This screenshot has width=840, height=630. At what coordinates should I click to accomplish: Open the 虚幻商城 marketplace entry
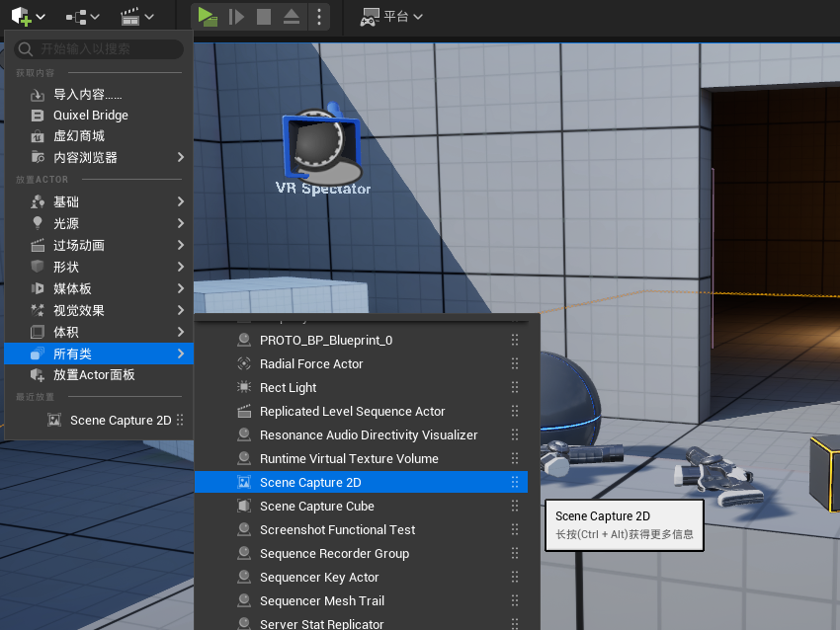(78, 136)
